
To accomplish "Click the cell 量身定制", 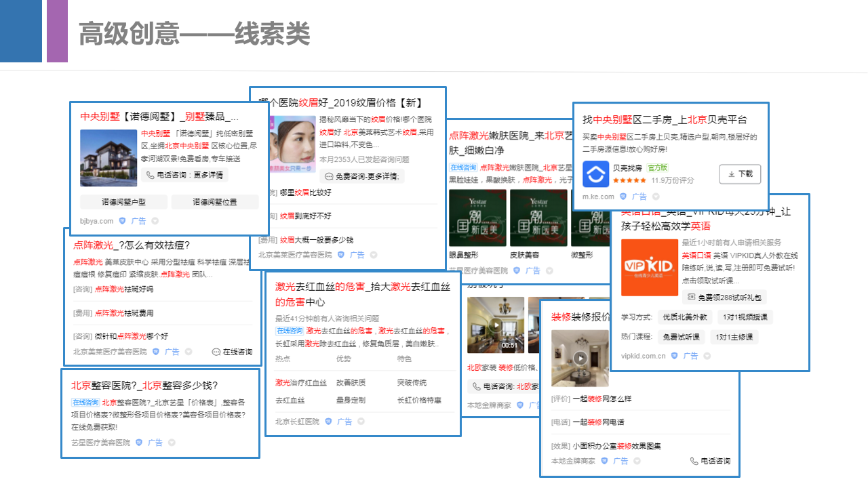I will click(351, 401).
